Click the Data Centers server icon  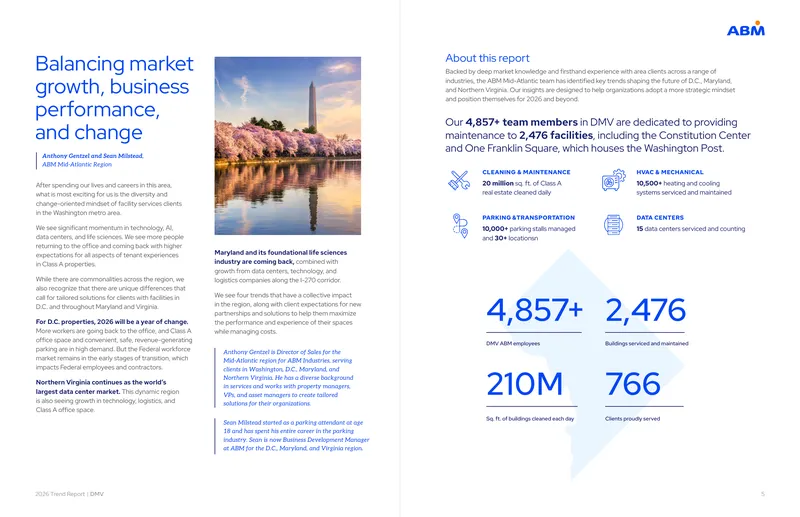pyautogui.click(x=613, y=225)
